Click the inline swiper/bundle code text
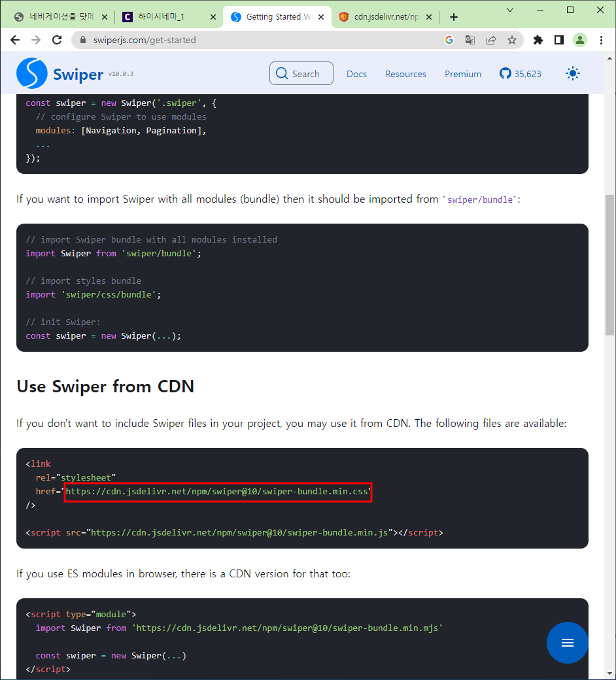This screenshot has width=616, height=680. 480,199
